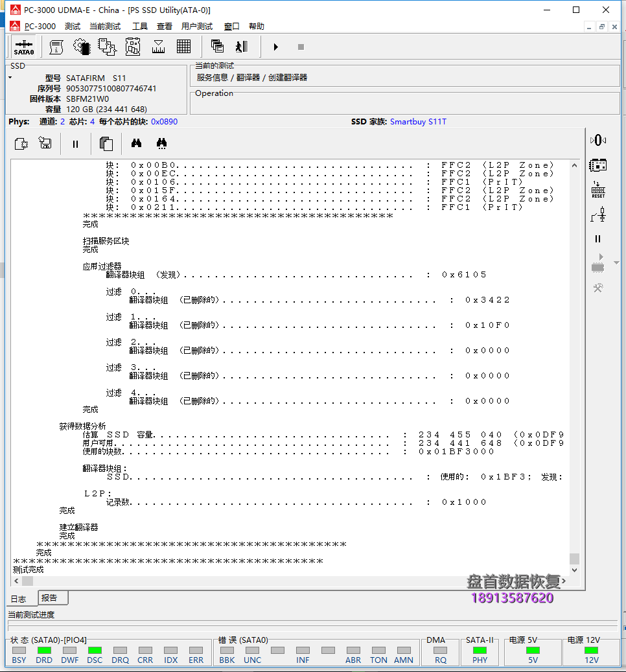The image size is (626, 672).
Task: Open the surface scan graph icon
Action: 159,47
